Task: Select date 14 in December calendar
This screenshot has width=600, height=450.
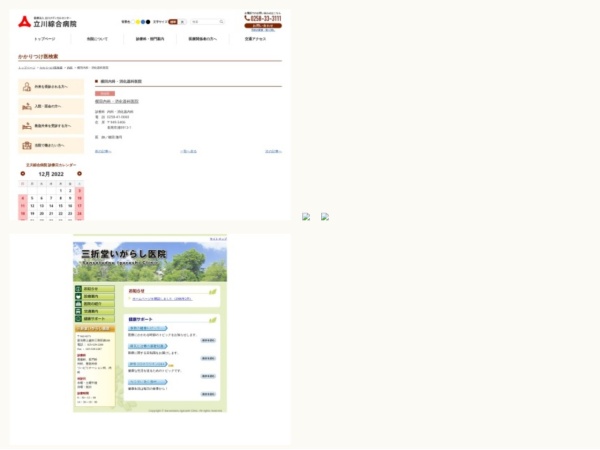Action: point(51,206)
